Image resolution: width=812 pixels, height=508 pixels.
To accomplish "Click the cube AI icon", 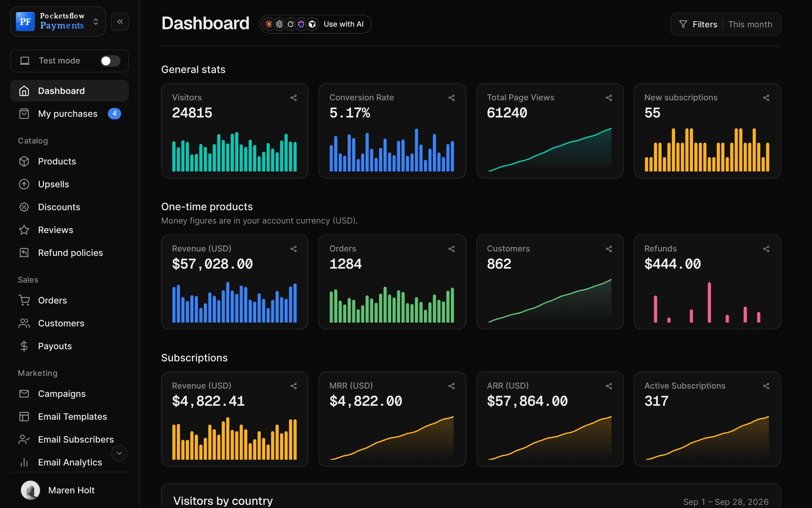I will coord(312,24).
